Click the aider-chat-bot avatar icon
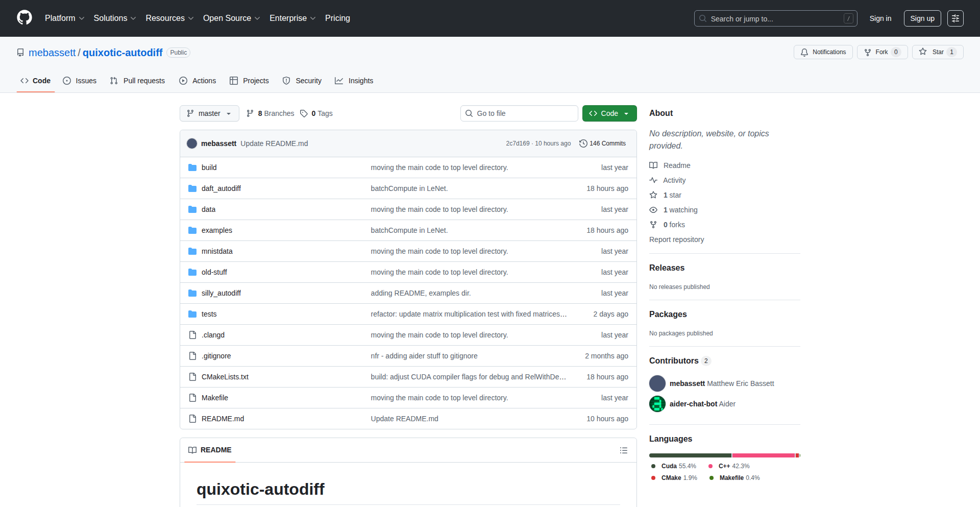The image size is (980, 507). tap(657, 404)
